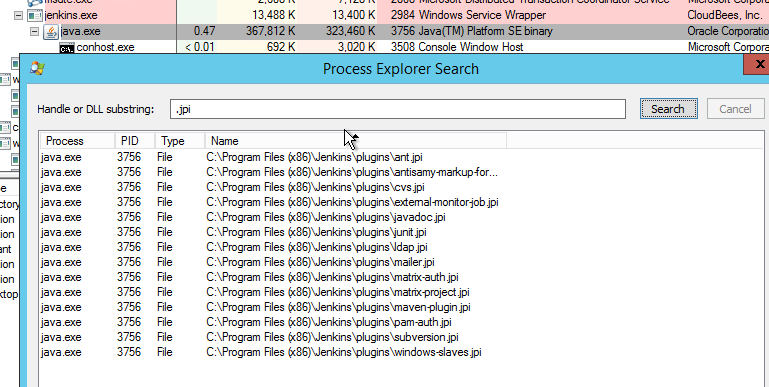Collapse the jenkins.exe tree node

click(19, 16)
